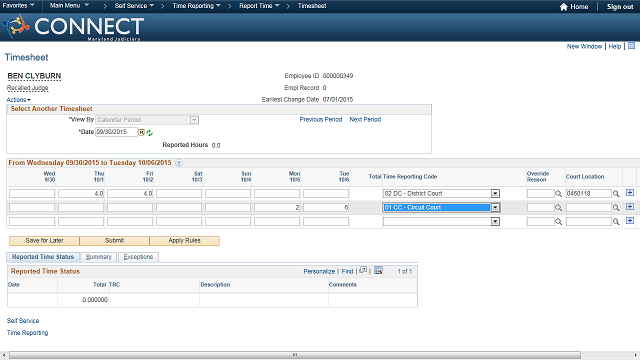Click Court Location field containing 0460118

pyautogui.click(x=589, y=193)
